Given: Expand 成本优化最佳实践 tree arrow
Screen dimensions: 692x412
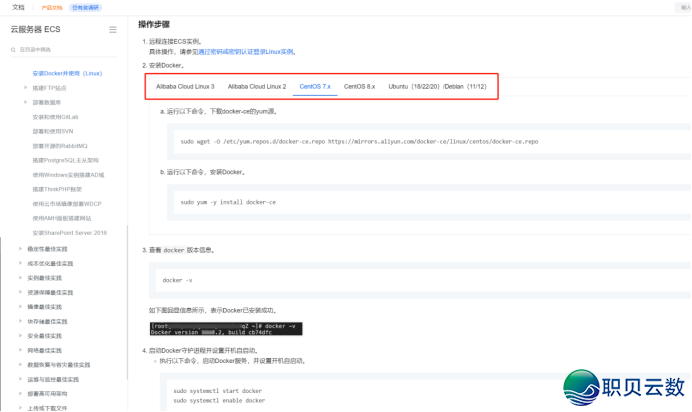Looking at the screenshot, I should (x=20, y=263).
